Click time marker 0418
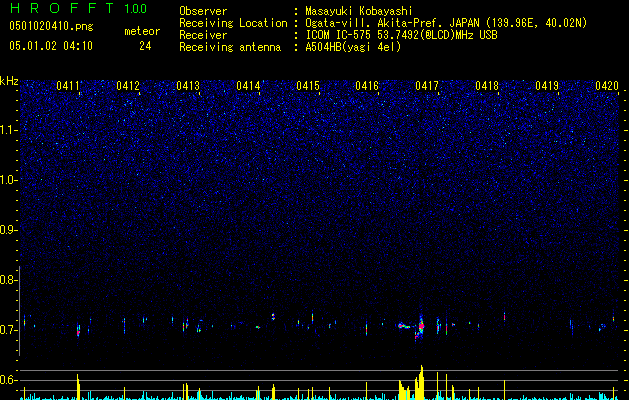The width and height of the screenshot is (629, 400). coord(487,86)
